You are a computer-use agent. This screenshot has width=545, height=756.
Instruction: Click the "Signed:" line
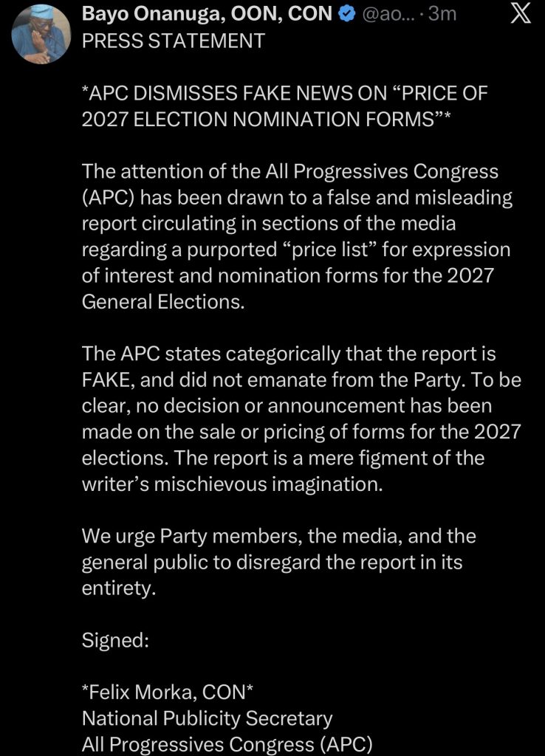(116, 640)
